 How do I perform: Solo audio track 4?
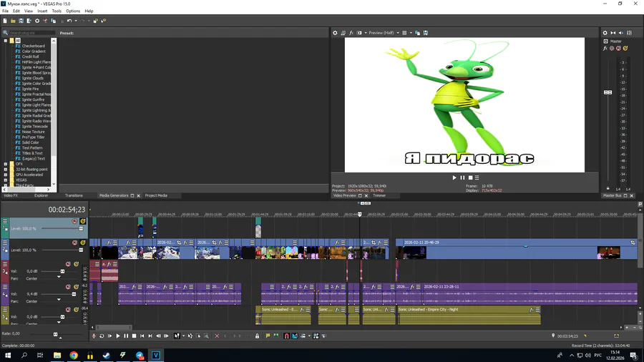click(76, 287)
